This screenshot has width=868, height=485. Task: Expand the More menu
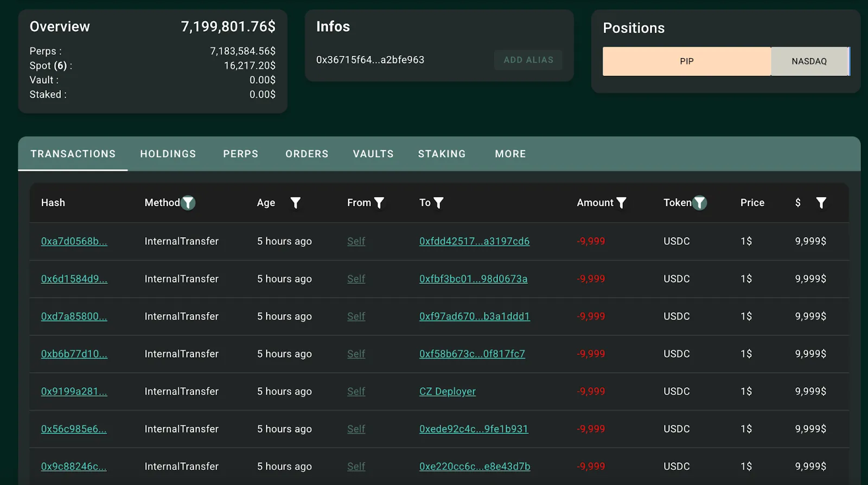(x=510, y=154)
